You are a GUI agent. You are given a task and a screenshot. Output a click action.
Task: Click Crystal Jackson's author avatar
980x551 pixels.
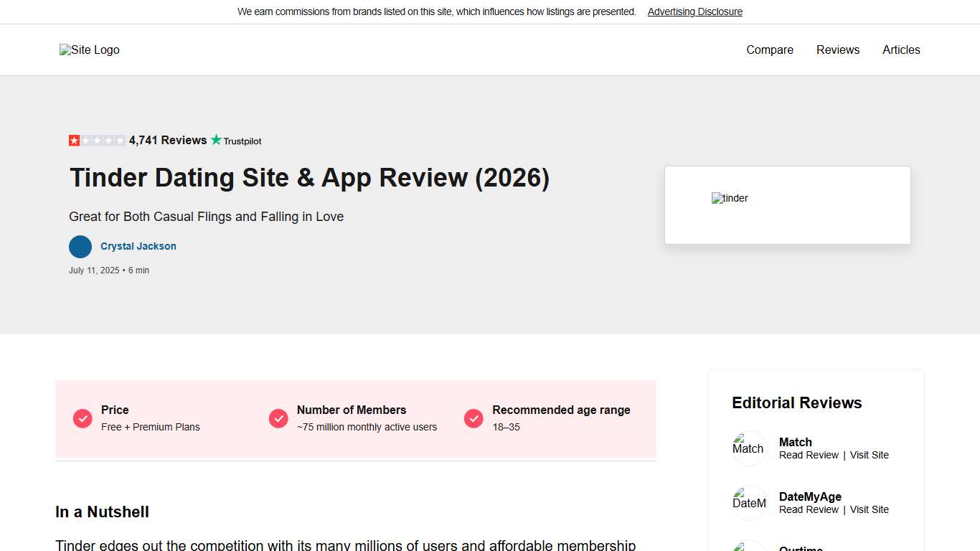(x=80, y=247)
